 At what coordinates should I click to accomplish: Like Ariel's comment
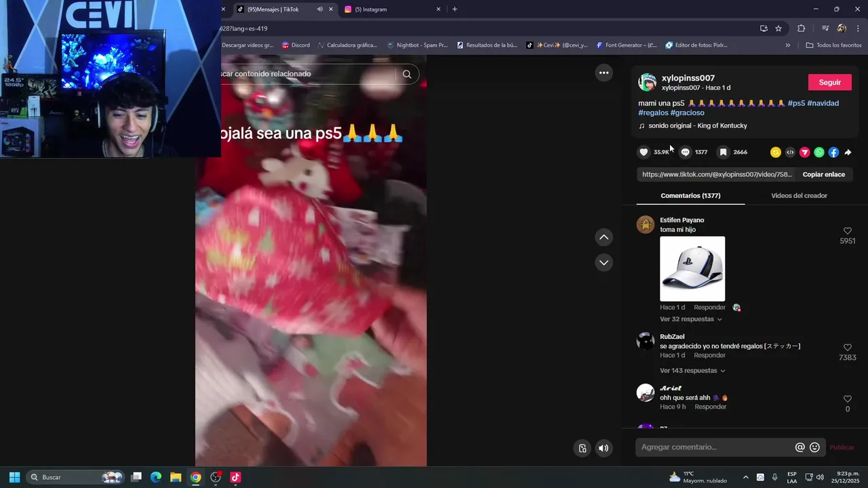click(x=847, y=399)
